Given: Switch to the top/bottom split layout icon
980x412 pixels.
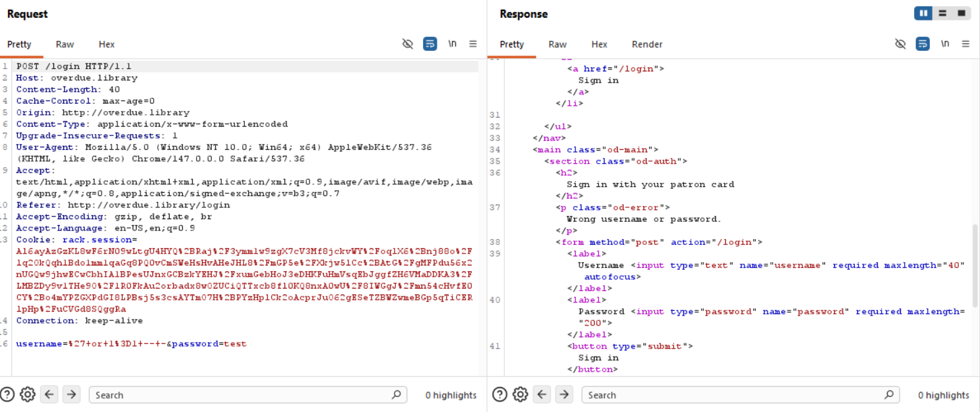Looking at the screenshot, I should click(942, 13).
